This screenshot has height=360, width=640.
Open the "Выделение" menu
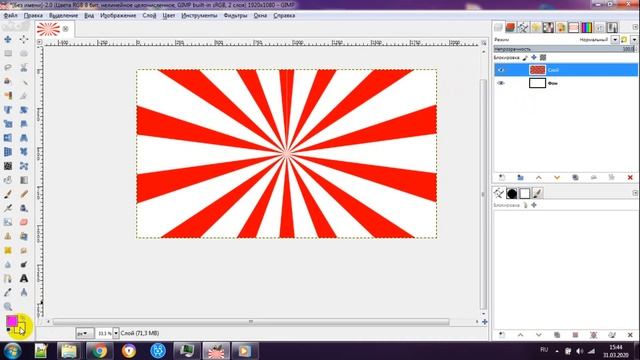(x=63, y=16)
